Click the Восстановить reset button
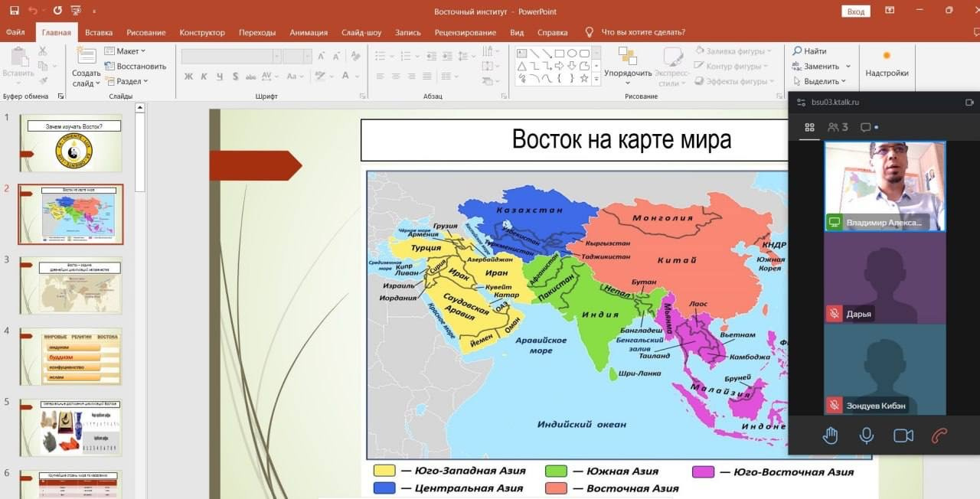Screen dimensions: 980x499 click(x=136, y=67)
